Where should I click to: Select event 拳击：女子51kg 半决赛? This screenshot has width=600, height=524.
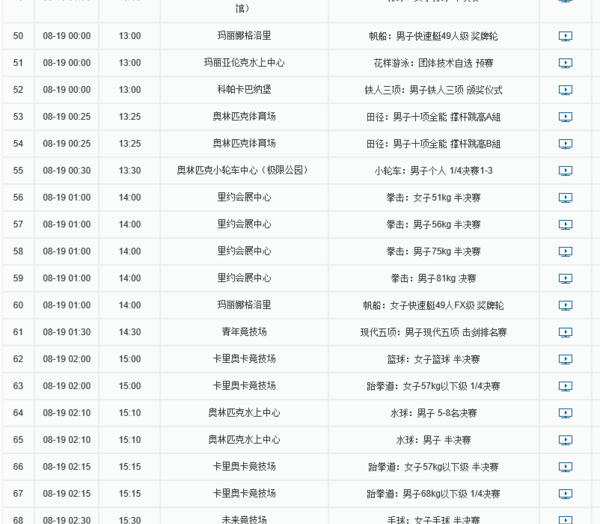[433, 198]
